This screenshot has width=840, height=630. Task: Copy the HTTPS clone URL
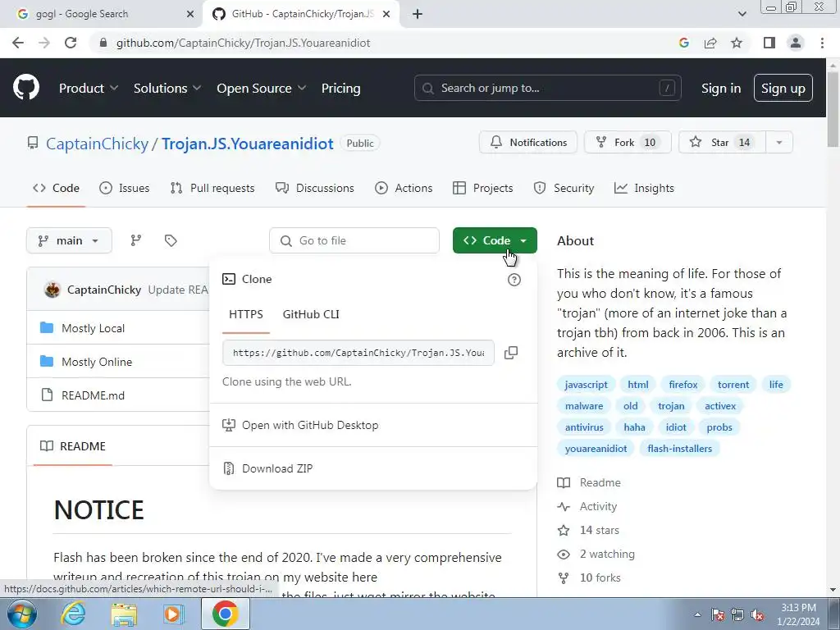click(x=511, y=353)
